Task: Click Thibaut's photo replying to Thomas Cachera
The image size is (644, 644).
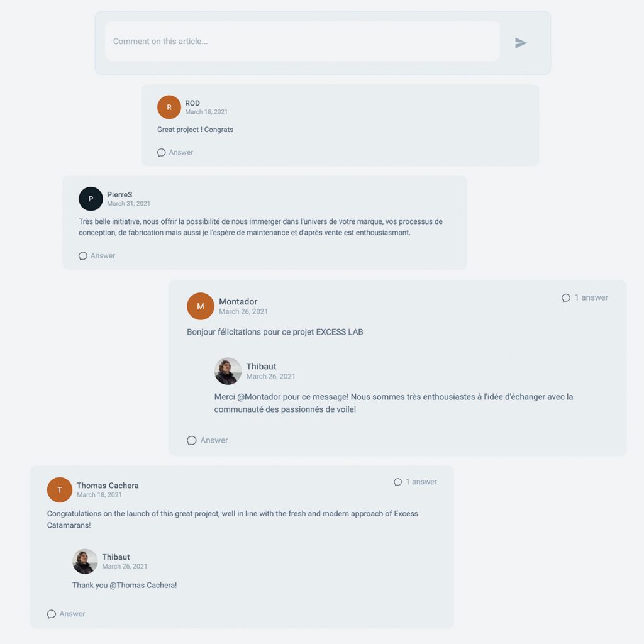Action: (85, 562)
